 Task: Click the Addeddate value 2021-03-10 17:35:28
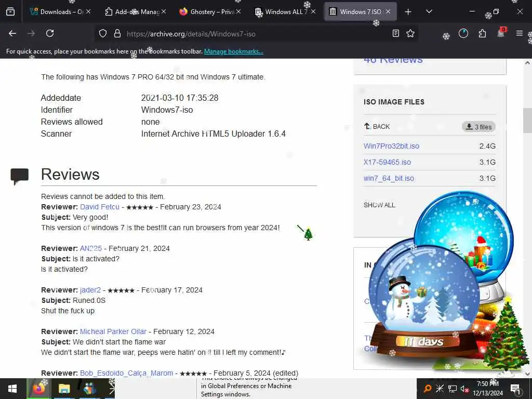point(180,98)
